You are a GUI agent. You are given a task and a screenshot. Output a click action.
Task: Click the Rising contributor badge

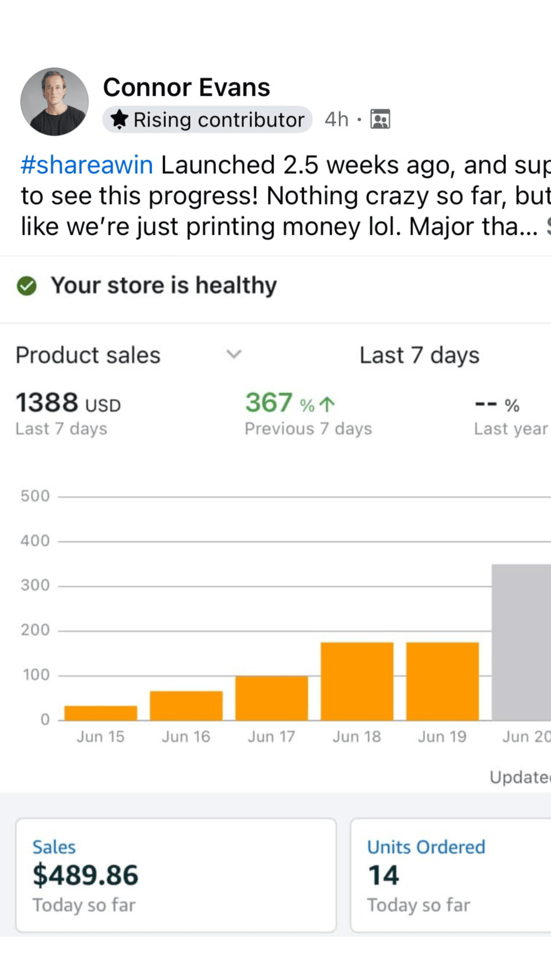point(207,120)
